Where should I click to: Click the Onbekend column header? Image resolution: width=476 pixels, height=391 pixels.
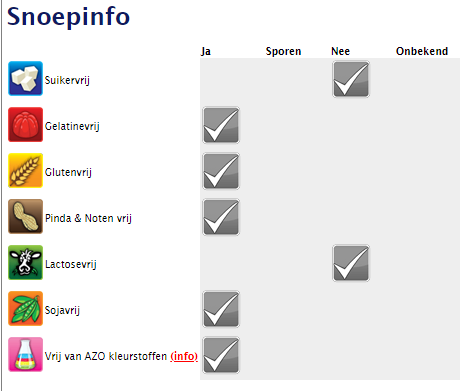tap(422, 51)
